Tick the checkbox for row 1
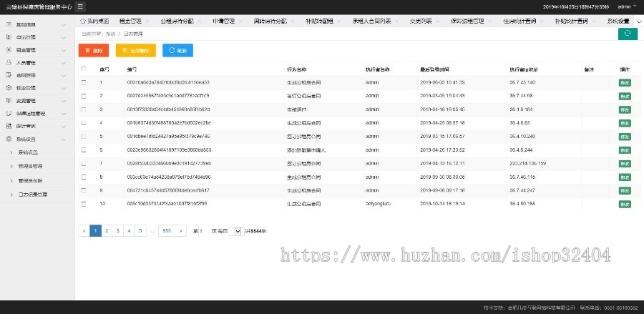The height and width of the screenshot is (314, 644). (x=84, y=82)
